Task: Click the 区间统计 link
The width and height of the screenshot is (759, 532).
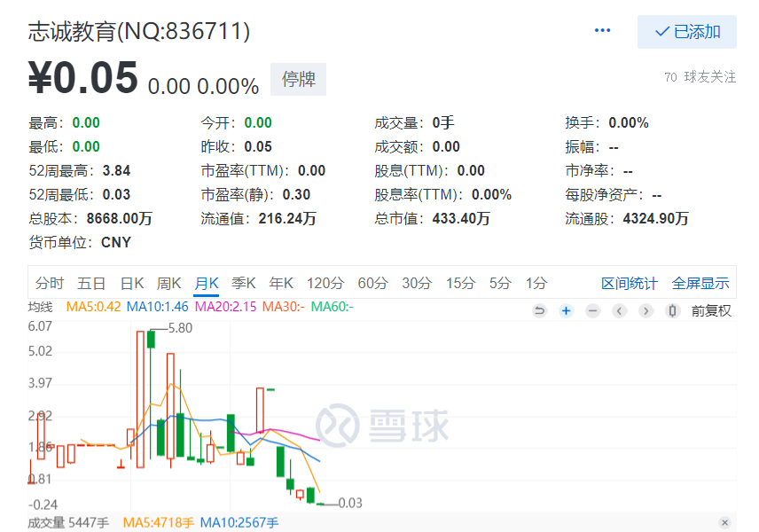Action: coord(630,284)
